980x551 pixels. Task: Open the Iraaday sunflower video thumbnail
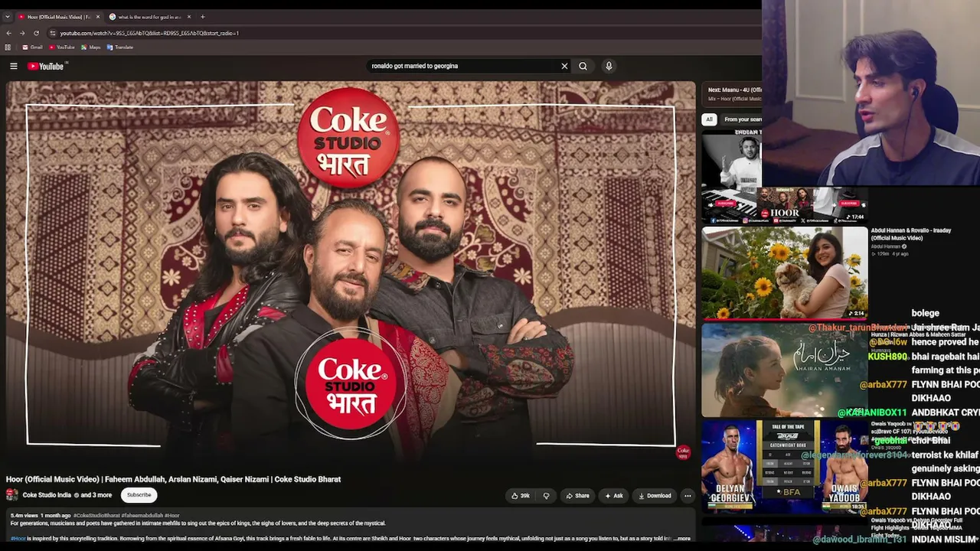(x=785, y=272)
